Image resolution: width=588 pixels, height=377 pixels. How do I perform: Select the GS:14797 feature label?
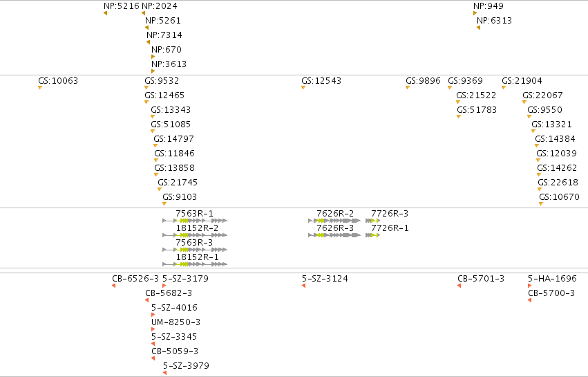click(174, 139)
